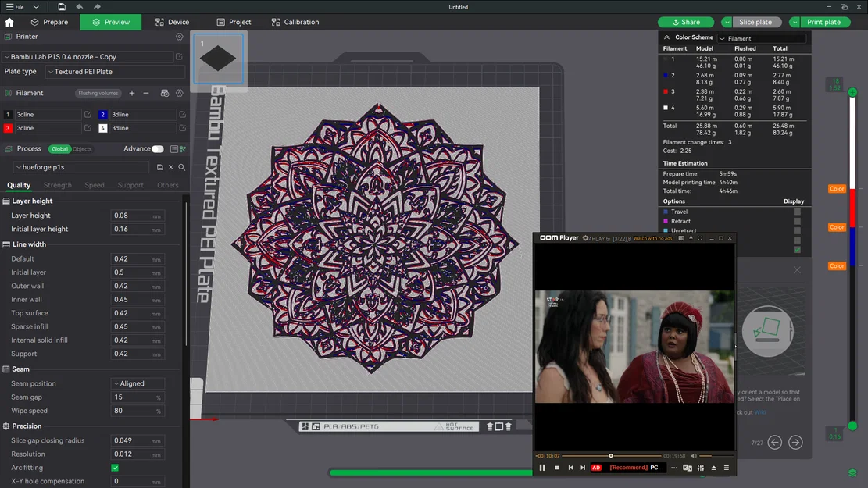Enable the Travel display checkbox in Options
The image size is (868, 488).
[798, 212]
